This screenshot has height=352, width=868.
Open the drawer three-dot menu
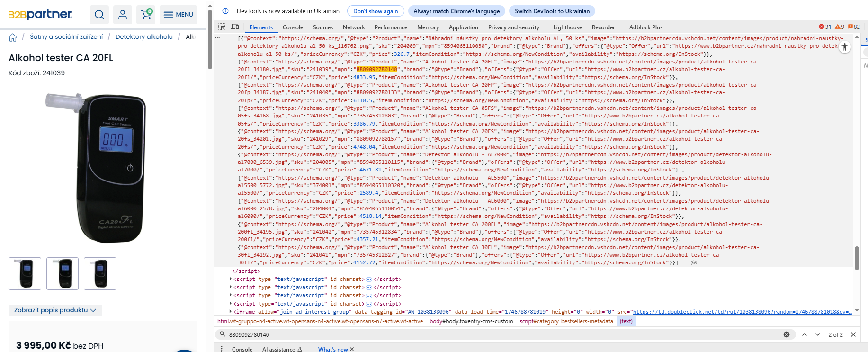(222, 349)
